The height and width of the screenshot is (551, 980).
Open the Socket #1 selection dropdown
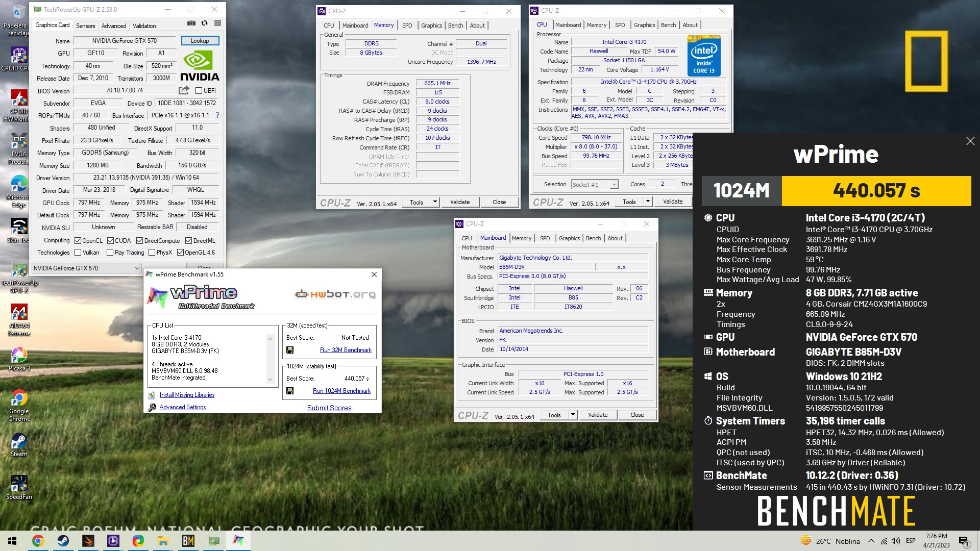click(x=595, y=184)
